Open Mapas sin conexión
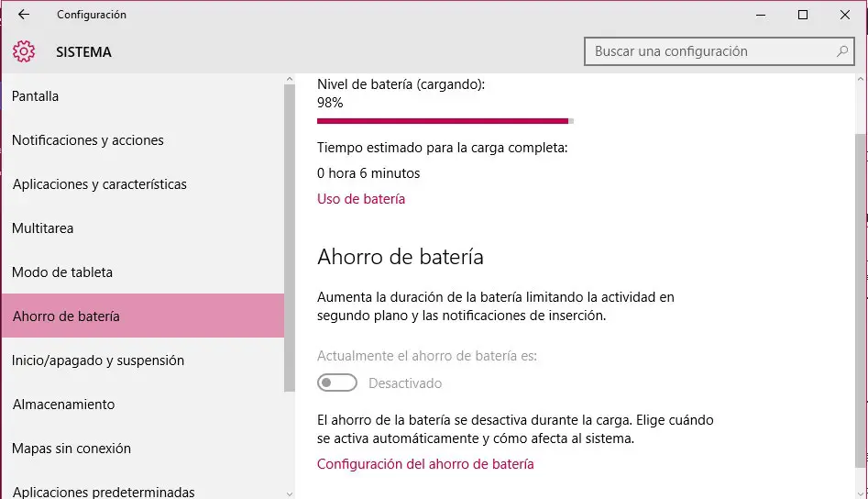 click(71, 449)
